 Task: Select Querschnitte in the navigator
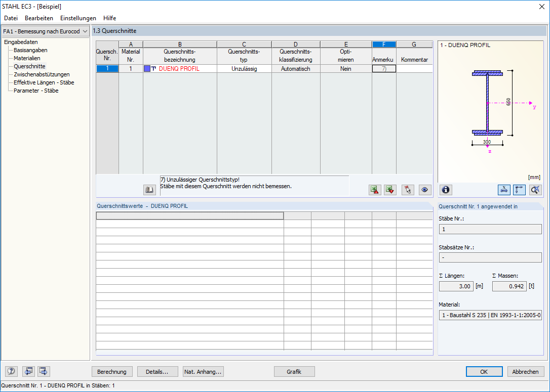point(29,66)
